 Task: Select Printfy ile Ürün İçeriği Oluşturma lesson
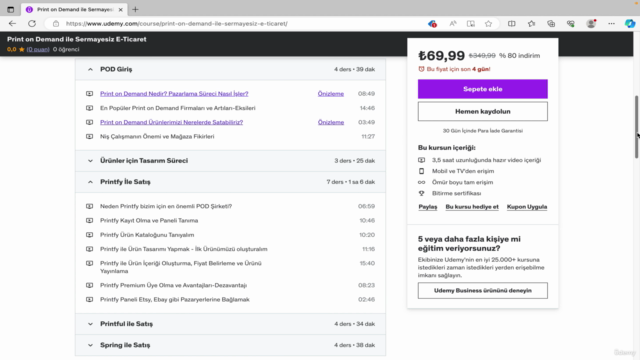tap(181, 267)
